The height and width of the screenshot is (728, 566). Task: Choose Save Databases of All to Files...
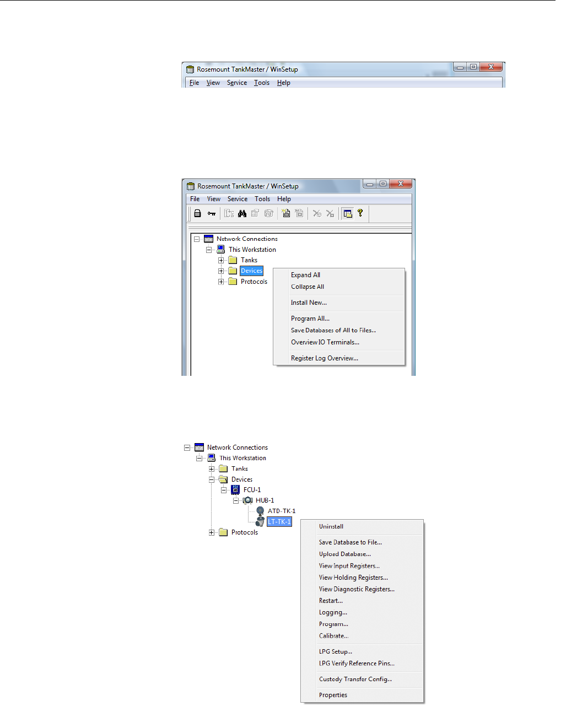click(x=339, y=330)
